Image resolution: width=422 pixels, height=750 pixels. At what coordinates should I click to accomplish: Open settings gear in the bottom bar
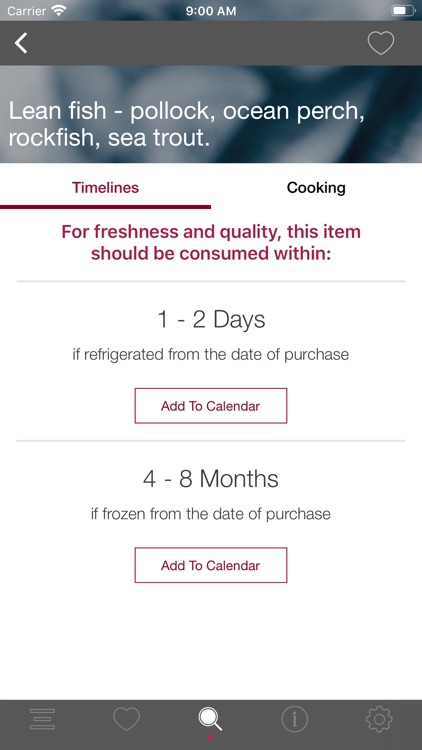(379, 719)
